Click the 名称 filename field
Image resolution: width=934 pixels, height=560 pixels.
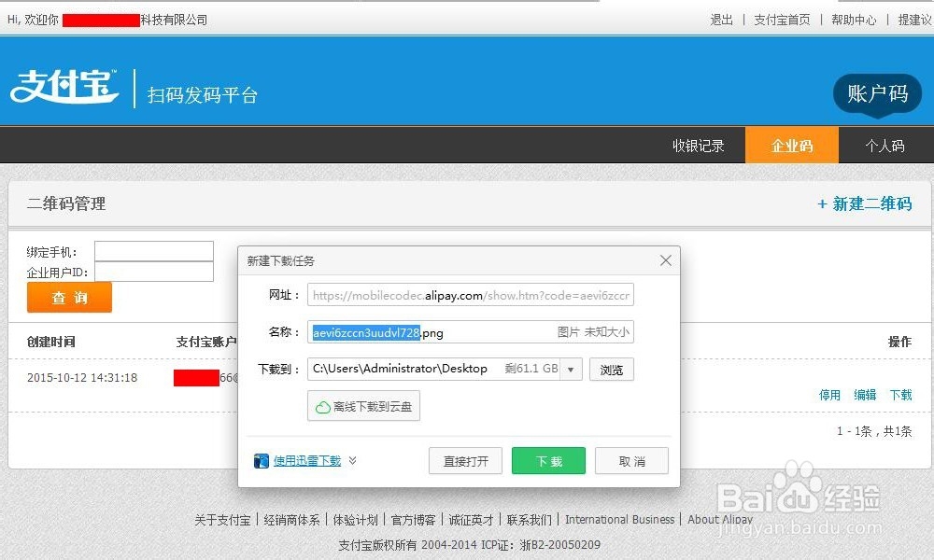pos(470,331)
